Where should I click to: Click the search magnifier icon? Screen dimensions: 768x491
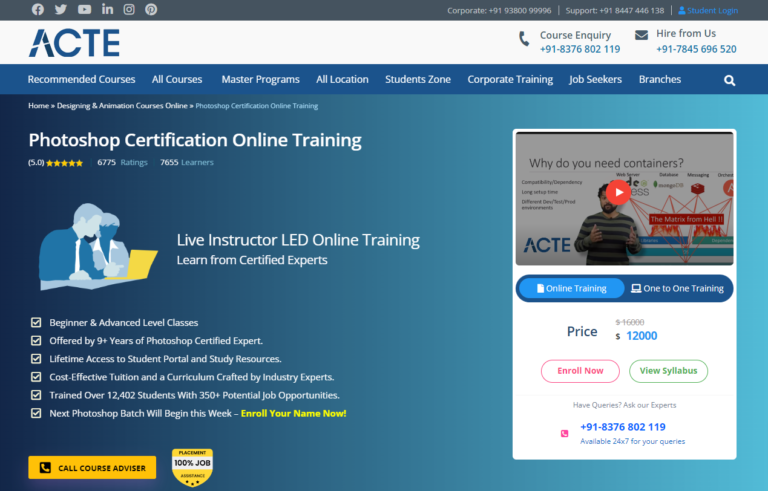(730, 80)
